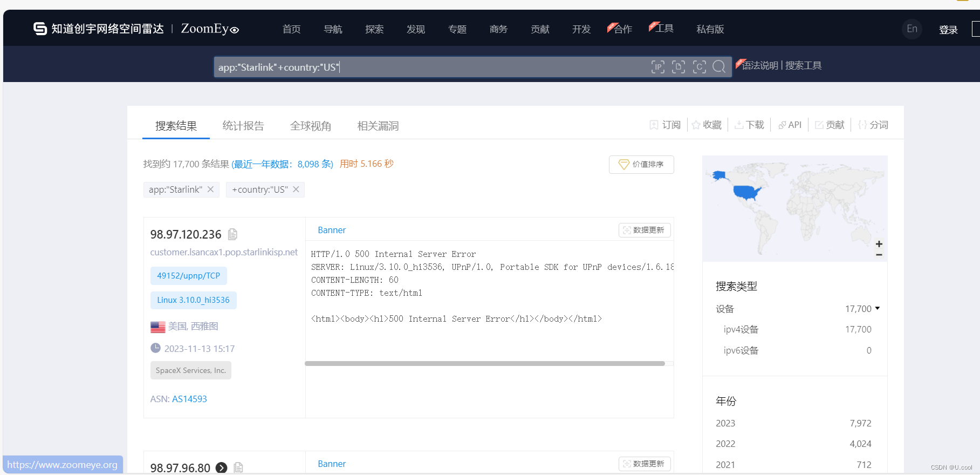Remove the +country:"US" filter tag
This screenshot has height=475, width=980.
click(296, 189)
